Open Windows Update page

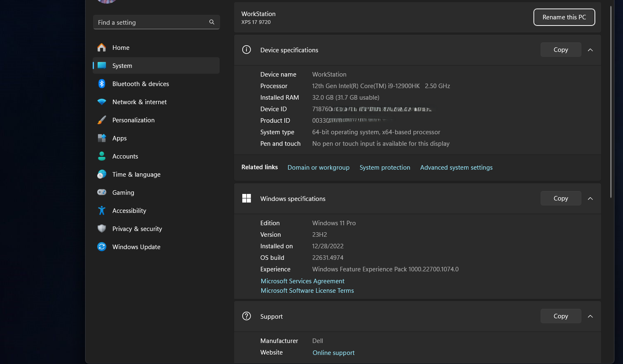coord(156,247)
